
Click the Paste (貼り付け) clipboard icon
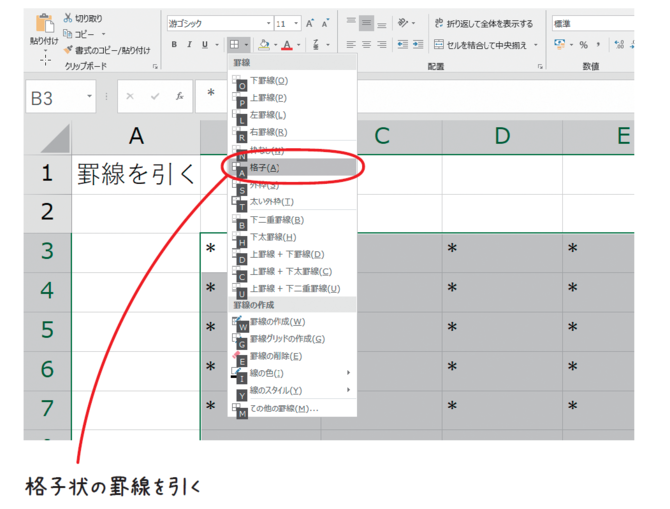point(44,24)
